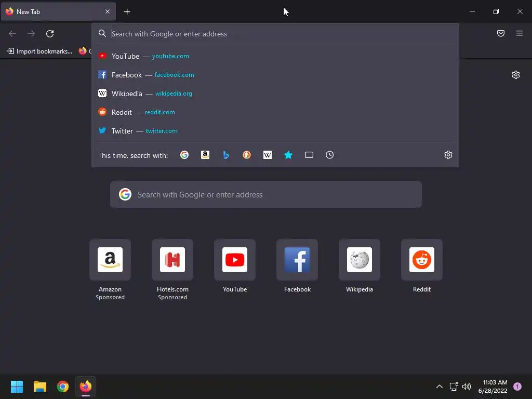Search history using the clock icon
532x399 pixels.
pyautogui.click(x=329, y=155)
